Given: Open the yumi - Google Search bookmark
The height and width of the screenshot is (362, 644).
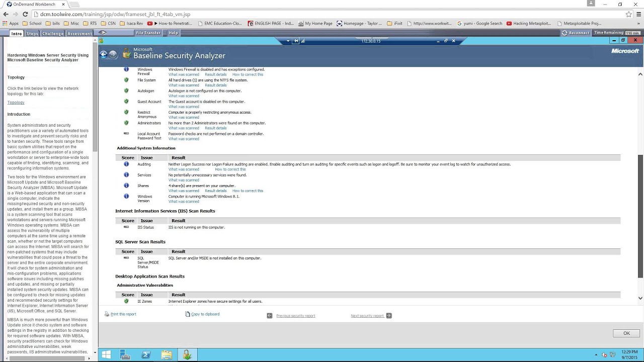Looking at the screenshot, I should [x=479, y=23].
